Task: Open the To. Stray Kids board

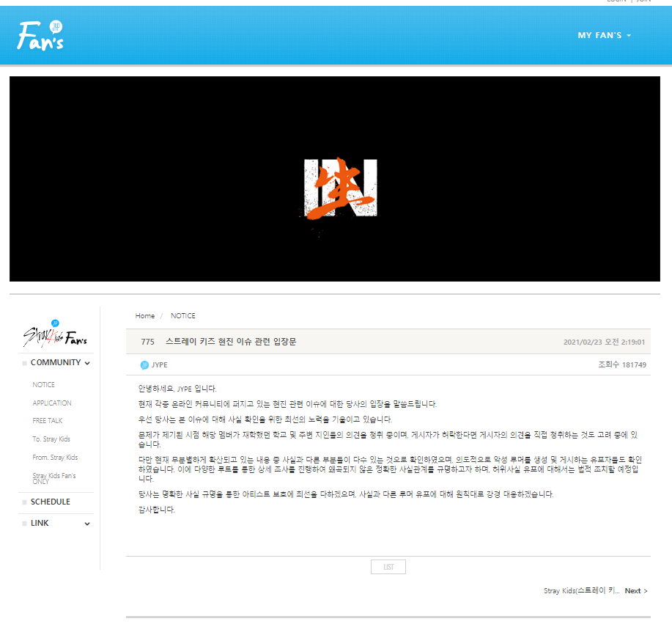Action: click(x=51, y=439)
